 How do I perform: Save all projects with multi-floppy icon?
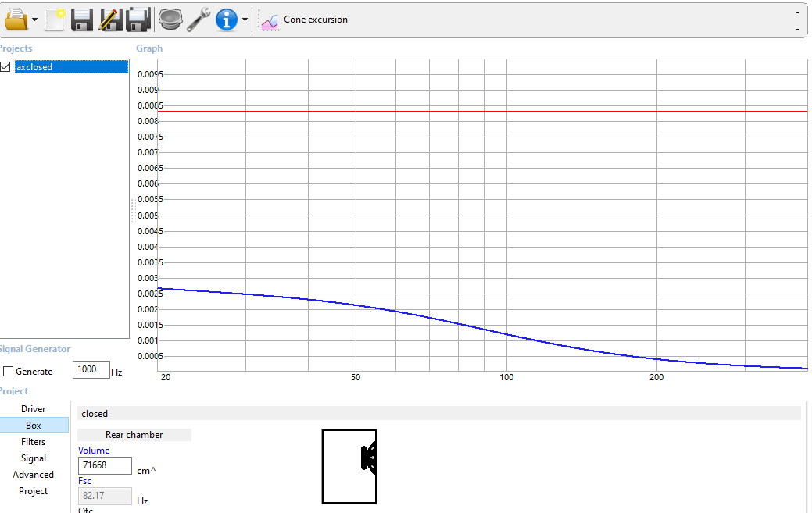tap(139, 20)
